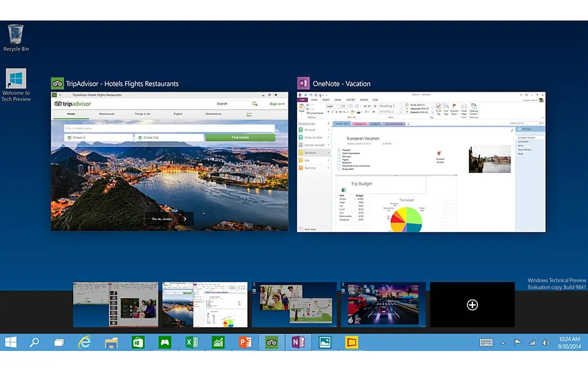The height and width of the screenshot is (392, 588).
Task: Check the Hotel reservations checkbox
Action: point(339,153)
